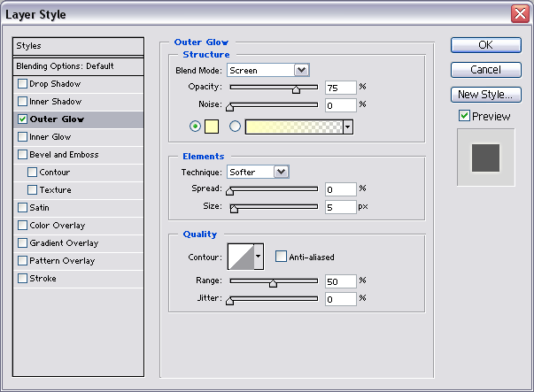Screen dimensions: 534x392
Task: Select the Outer Glow list item
Action: (x=78, y=119)
